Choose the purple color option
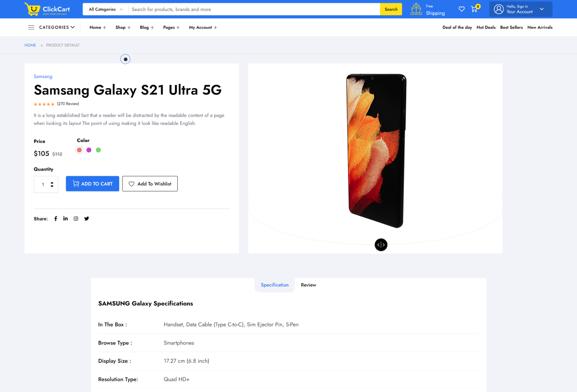The image size is (577, 392). point(89,150)
